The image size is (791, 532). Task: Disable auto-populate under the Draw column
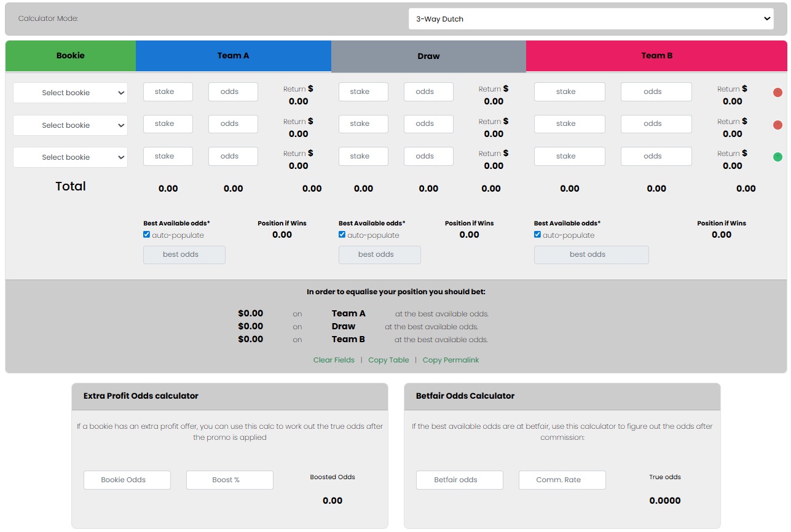[342, 234]
